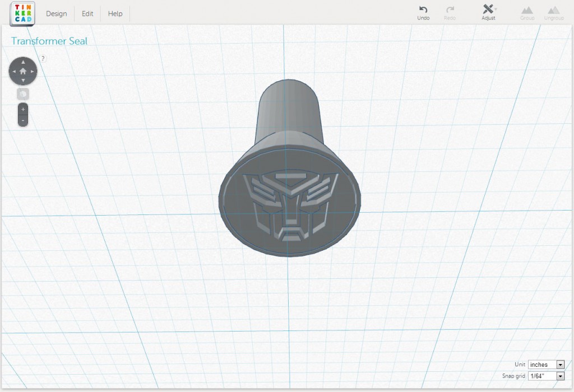Click the question mark help hint
The height and width of the screenshot is (392, 574).
(x=43, y=58)
